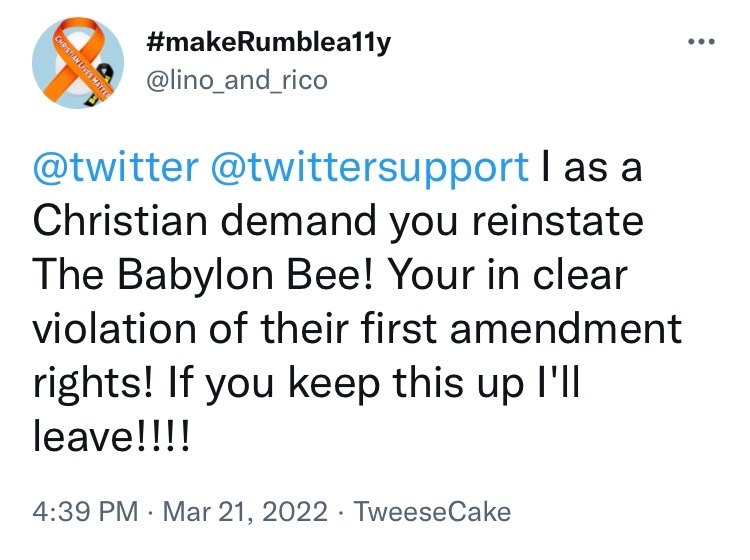Select the Mar 21, 2022 date

point(245,511)
